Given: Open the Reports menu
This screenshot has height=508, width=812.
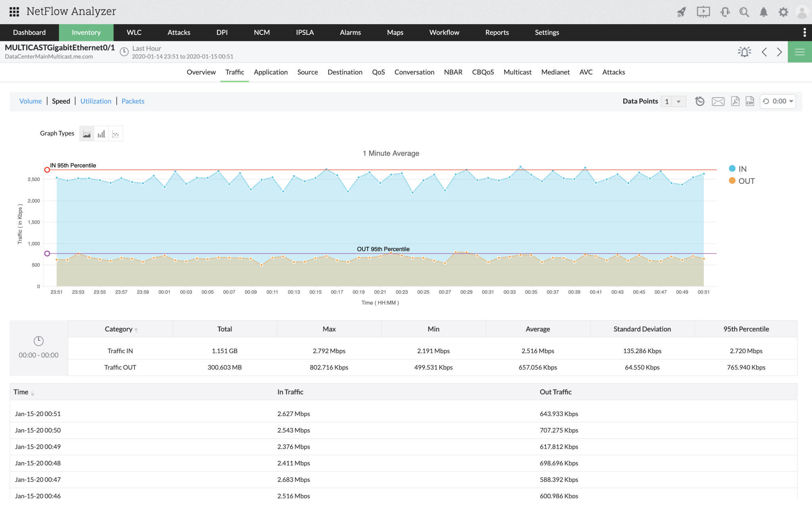Looking at the screenshot, I should click(497, 32).
